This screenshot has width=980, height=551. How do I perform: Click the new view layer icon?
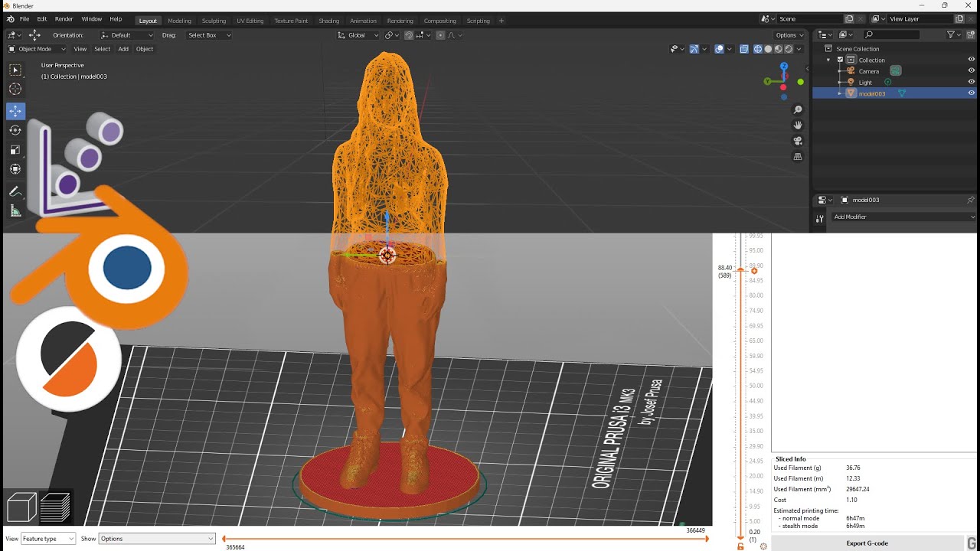tap(959, 19)
